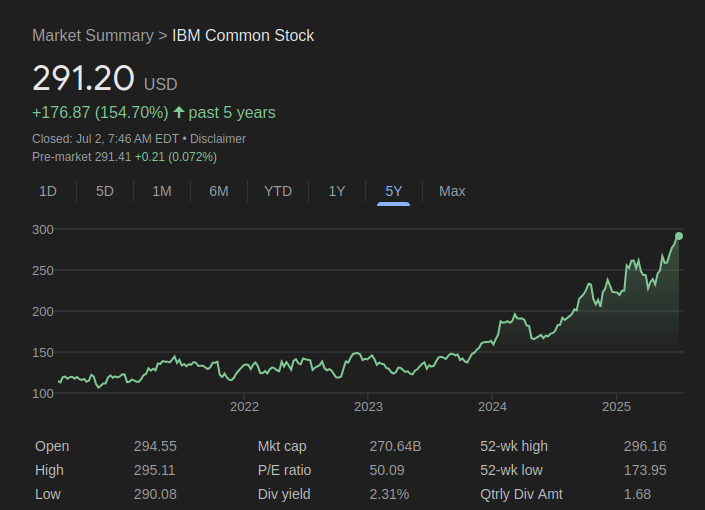Click the 2022 label on the chart axis
Screen dimensions: 705x510
[244, 407]
